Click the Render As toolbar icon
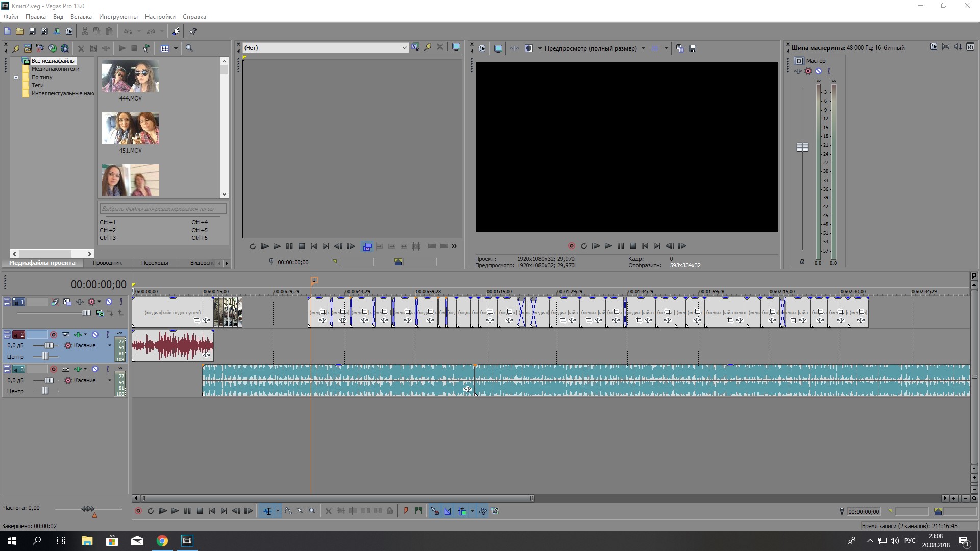 point(57,31)
